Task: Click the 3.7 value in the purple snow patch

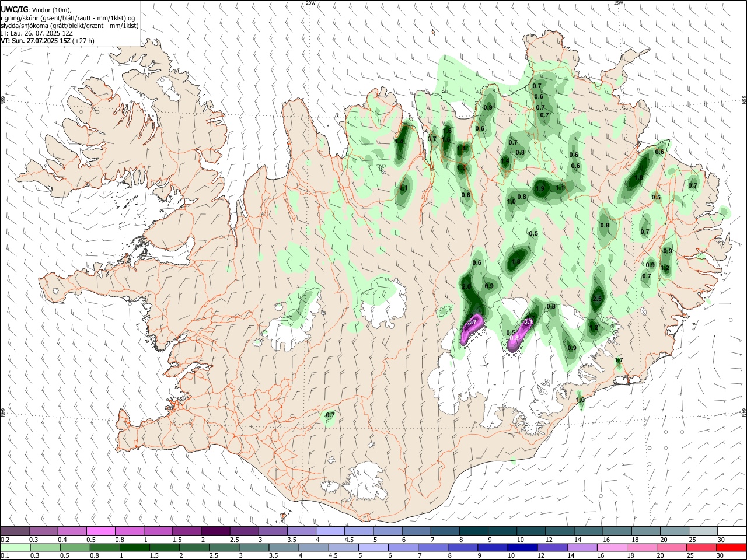Action: click(473, 322)
